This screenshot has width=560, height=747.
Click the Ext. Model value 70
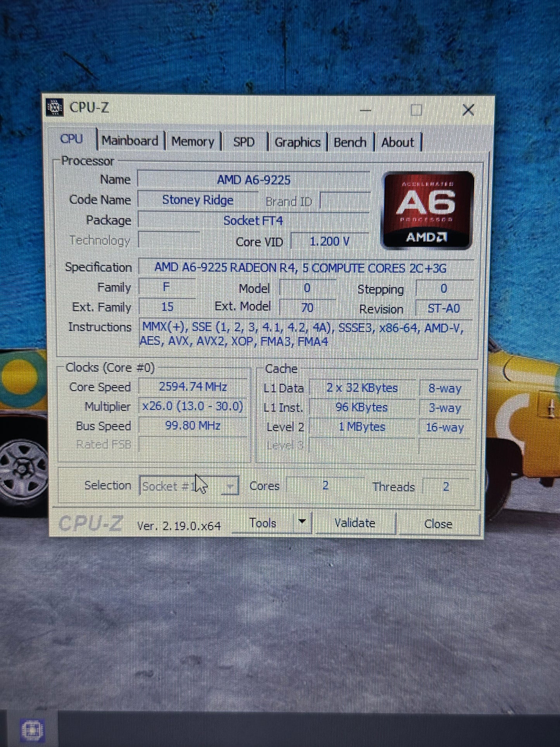click(x=307, y=308)
